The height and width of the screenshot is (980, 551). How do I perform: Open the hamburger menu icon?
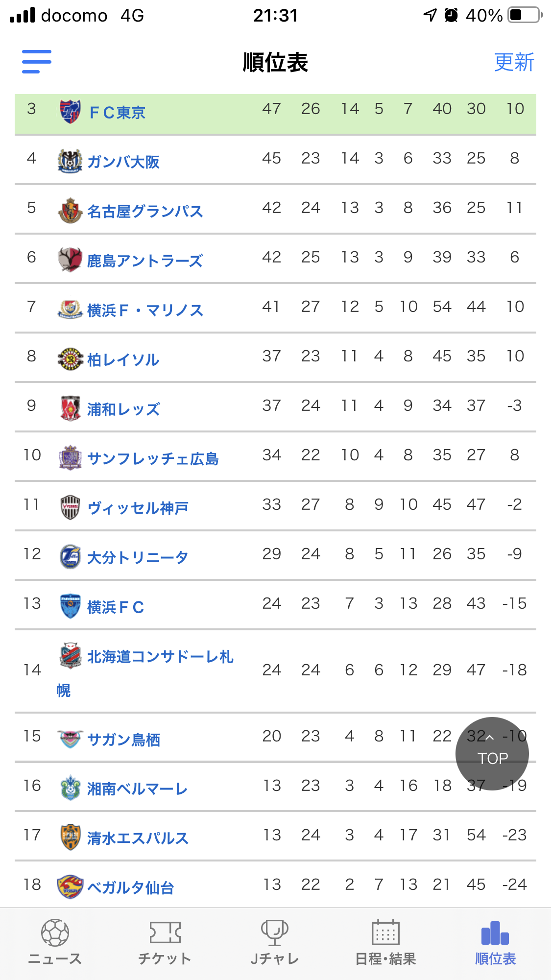point(37,62)
